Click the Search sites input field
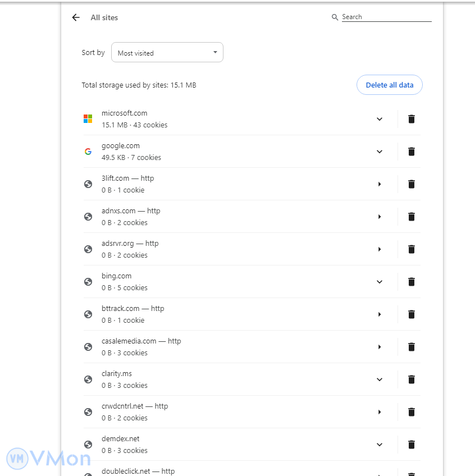 click(386, 17)
